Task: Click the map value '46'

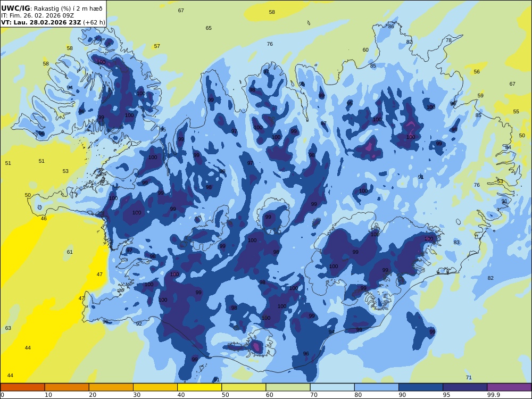Action: (x=44, y=218)
